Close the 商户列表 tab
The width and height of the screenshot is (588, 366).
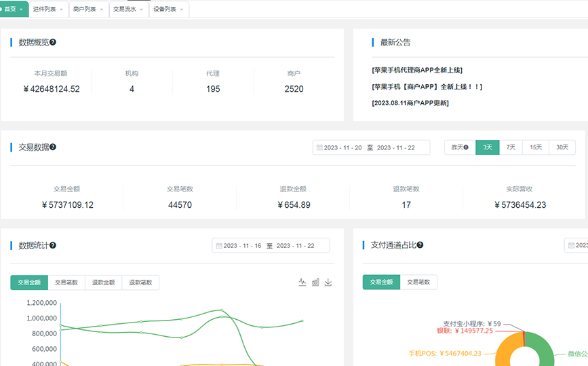coord(102,10)
